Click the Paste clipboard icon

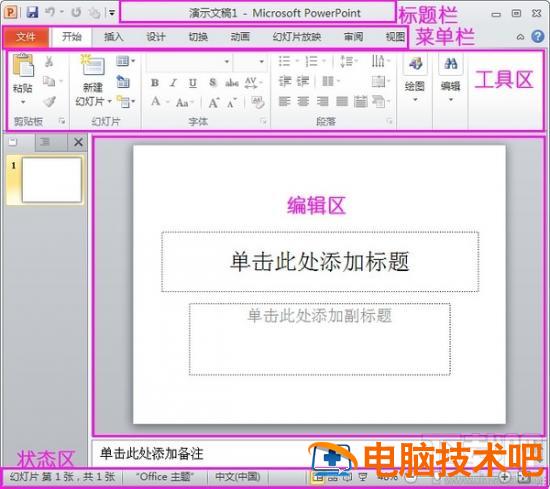coord(23,66)
